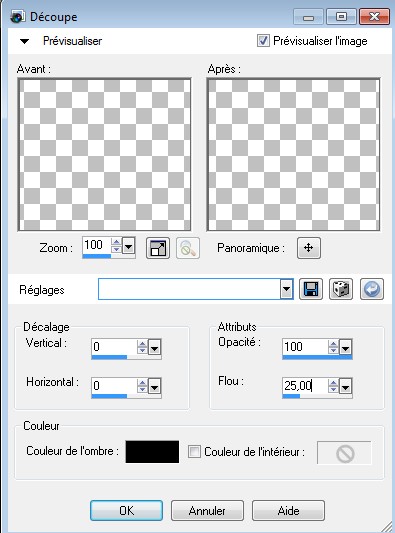Click the disabled interior color swatch
This screenshot has width=395, height=533.
(x=344, y=453)
